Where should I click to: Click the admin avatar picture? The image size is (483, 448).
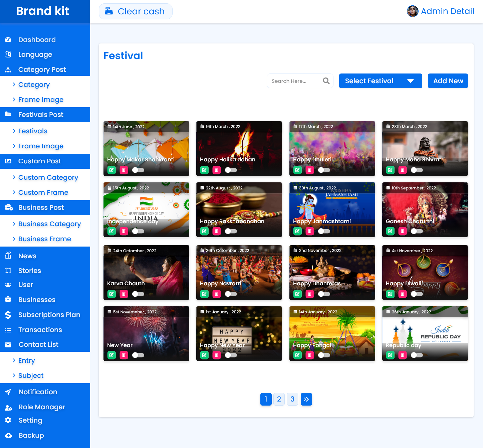[x=413, y=11]
